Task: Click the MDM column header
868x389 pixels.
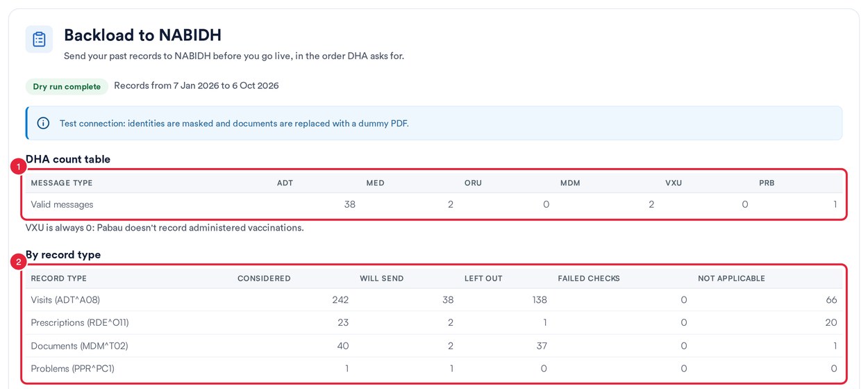Action: 570,183
